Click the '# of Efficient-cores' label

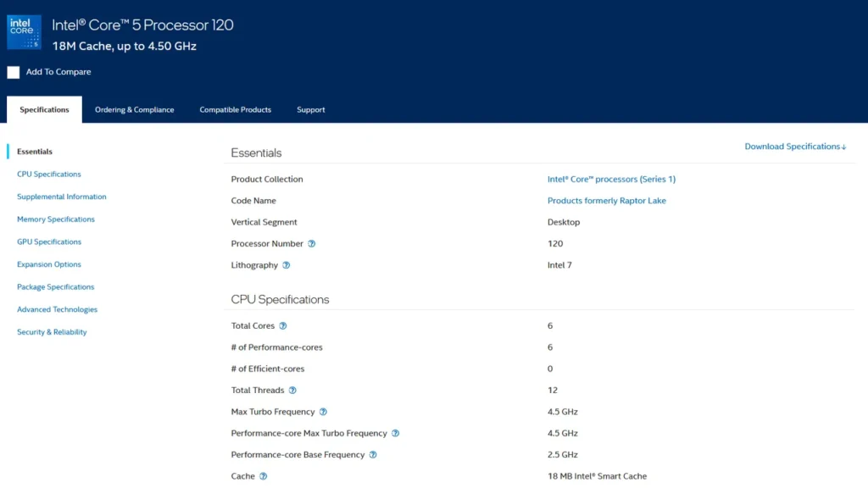(267, 369)
